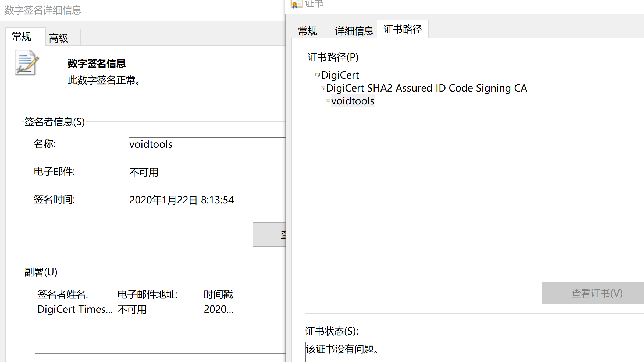Select voidtools in the certificate path tree

click(353, 101)
